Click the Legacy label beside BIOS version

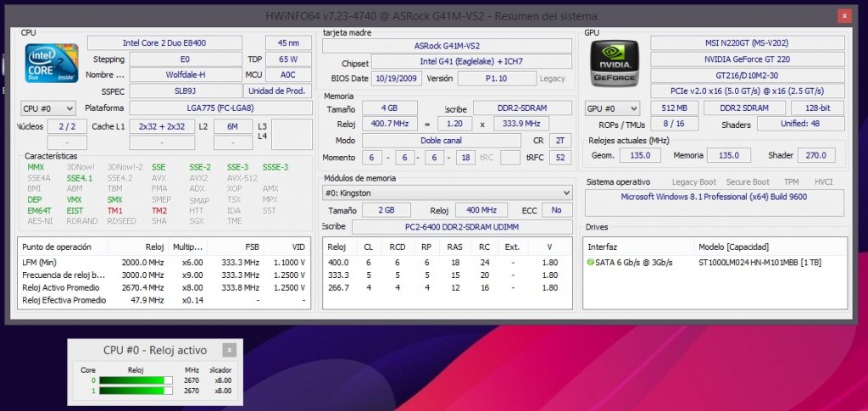[552, 78]
